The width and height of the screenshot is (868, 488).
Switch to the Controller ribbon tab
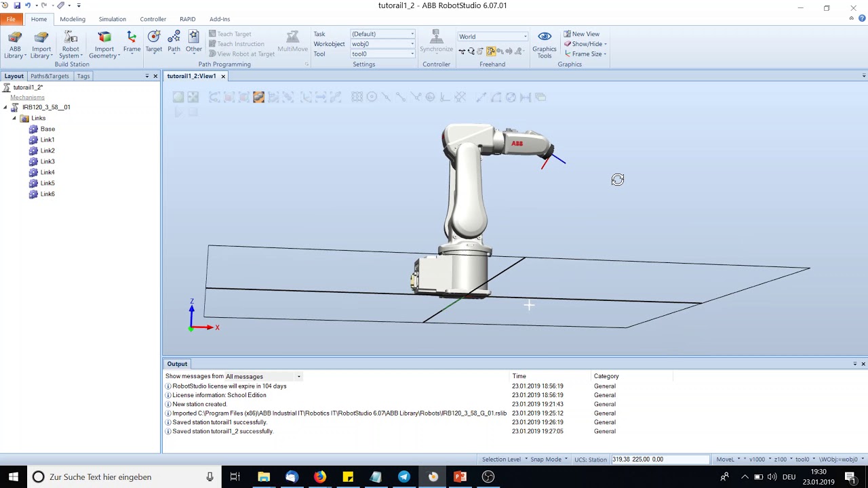[153, 19]
